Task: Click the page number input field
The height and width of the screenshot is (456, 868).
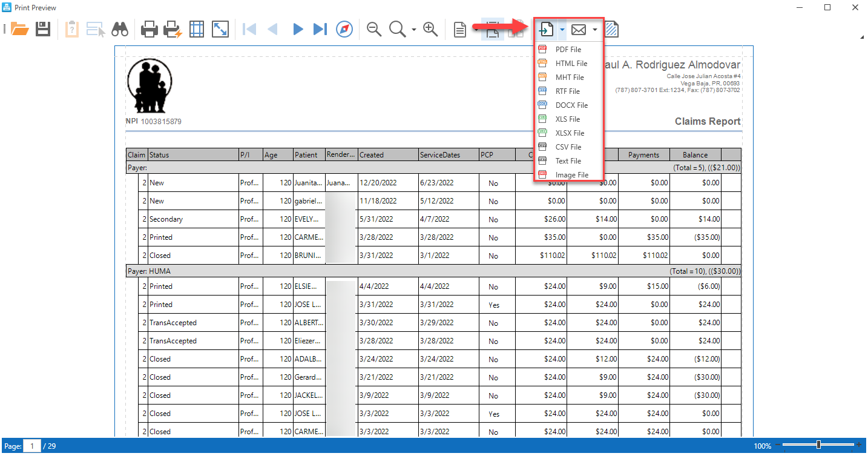Action: [x=32, y=446]
